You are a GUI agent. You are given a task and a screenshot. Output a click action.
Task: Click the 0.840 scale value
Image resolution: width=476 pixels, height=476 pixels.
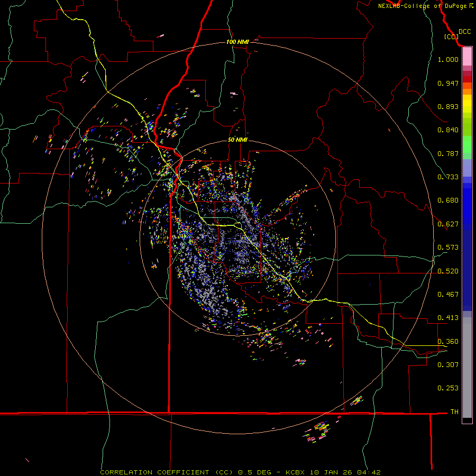[448, 130]
